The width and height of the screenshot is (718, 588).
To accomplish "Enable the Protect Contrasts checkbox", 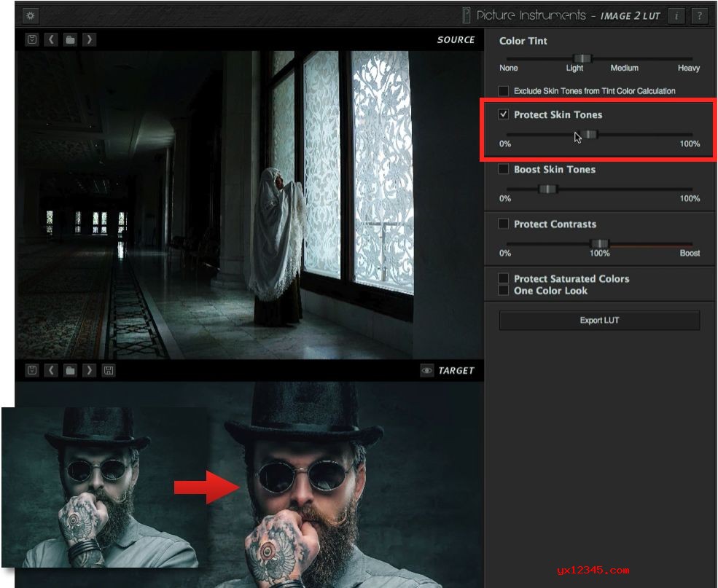I will point(504,224).
